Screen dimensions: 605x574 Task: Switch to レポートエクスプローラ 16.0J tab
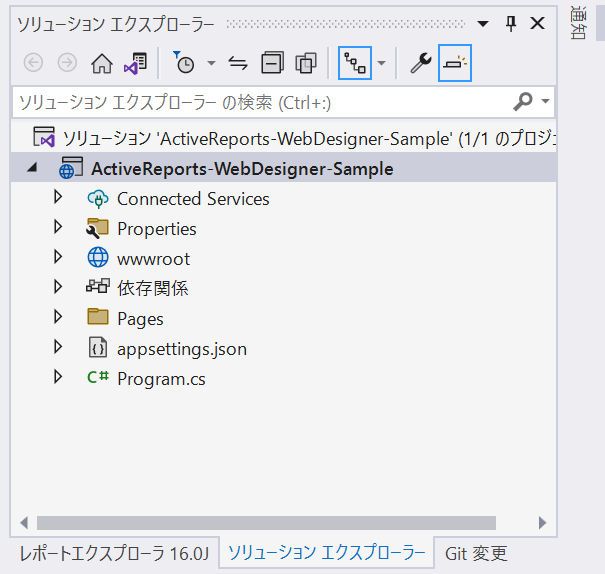pyautogui.click(x=114, y=553)
